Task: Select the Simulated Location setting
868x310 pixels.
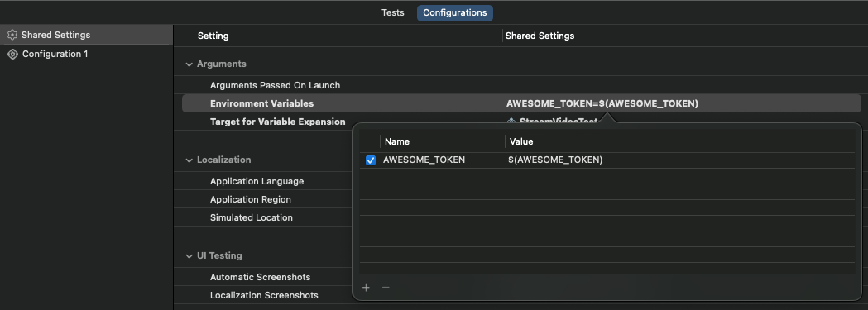Action: (252, 217)
